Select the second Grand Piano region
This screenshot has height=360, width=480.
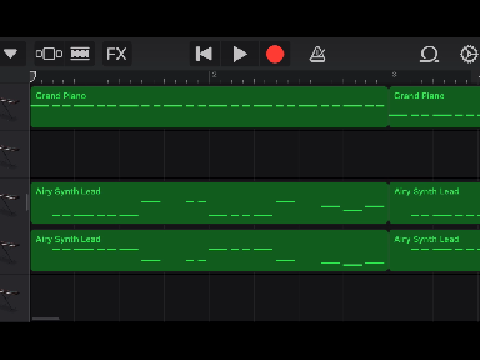point(435,107)
